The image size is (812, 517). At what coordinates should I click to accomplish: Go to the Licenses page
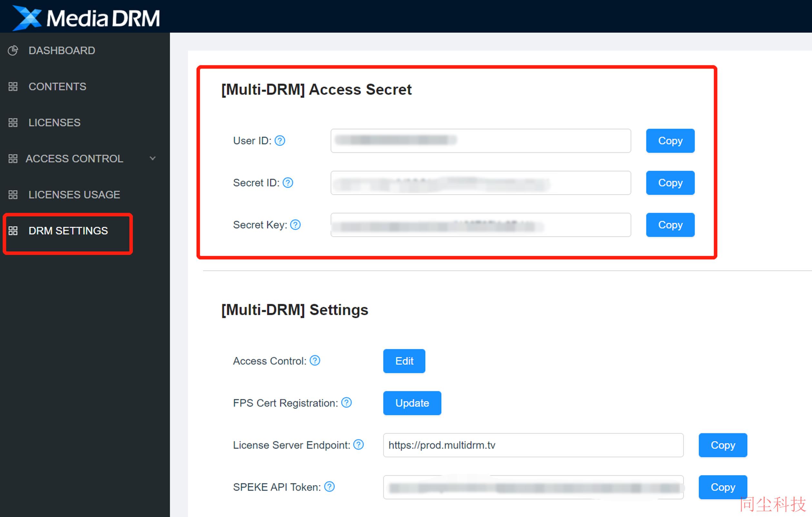coord(54,123)
